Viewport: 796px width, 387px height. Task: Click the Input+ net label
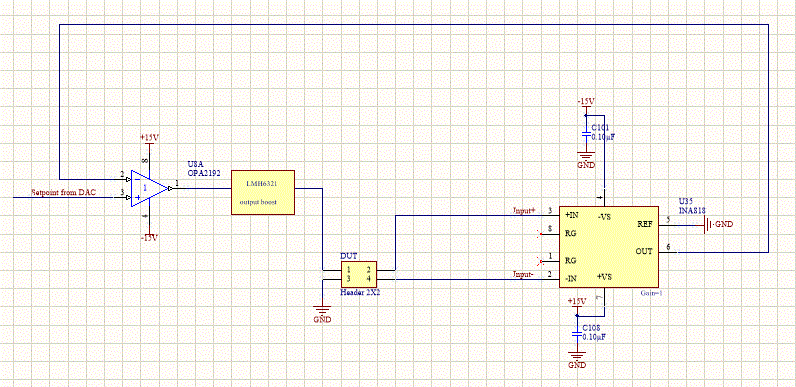pos(524,210)
